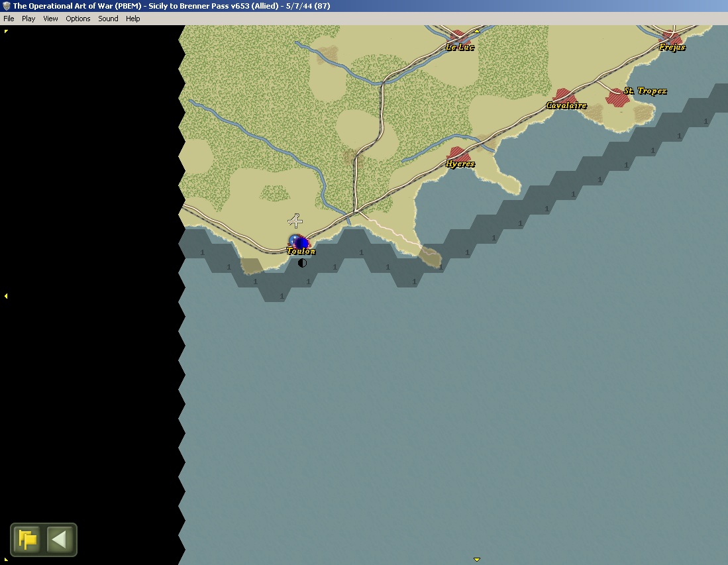Screen dimensions: 728x565
Task: Click the Cavalaire city label
Action: point(566,105)
